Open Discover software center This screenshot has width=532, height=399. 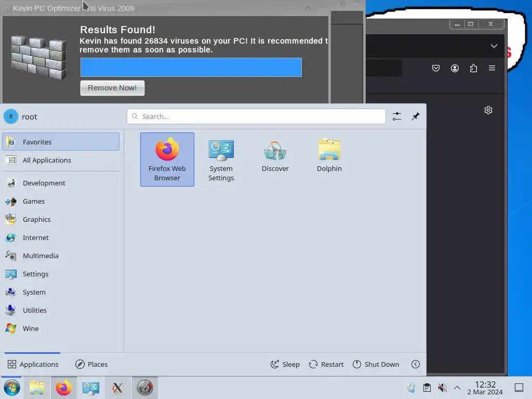pyautogui.click(x=275, y=159)
